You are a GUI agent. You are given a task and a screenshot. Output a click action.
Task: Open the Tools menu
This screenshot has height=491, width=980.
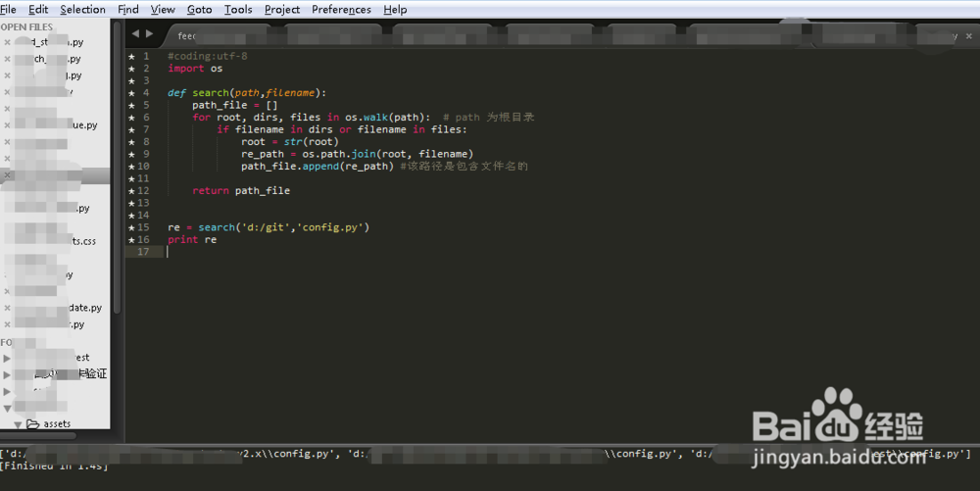coord(238,10)
